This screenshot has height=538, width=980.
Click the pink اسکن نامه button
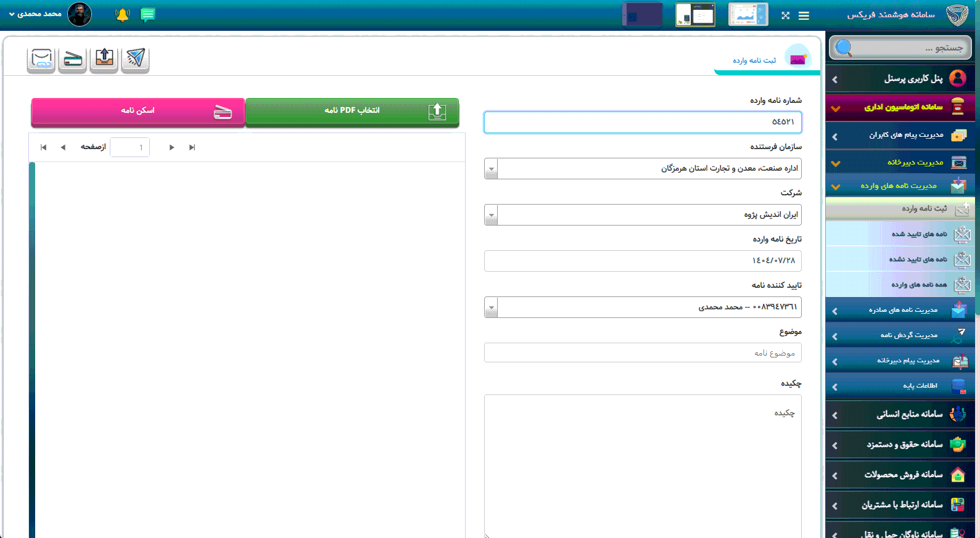[x=138, y=111]
